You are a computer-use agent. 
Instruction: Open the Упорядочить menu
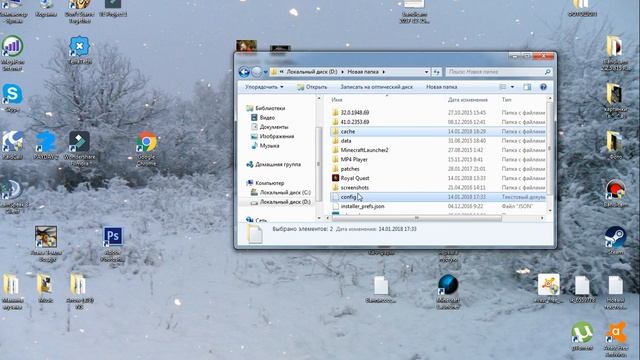(264, 87)
